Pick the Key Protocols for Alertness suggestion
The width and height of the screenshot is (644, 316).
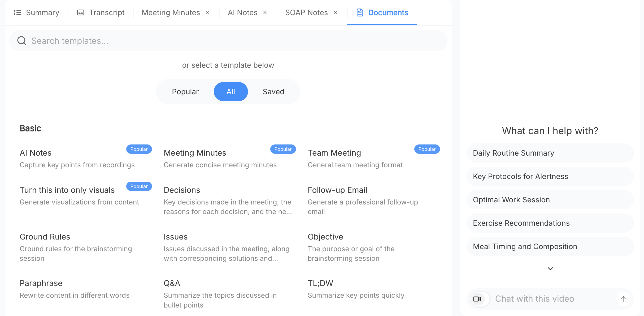coord(550,176)
